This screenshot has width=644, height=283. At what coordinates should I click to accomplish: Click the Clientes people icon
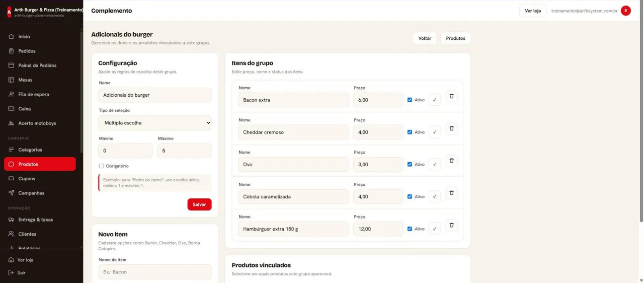[11, 234]
